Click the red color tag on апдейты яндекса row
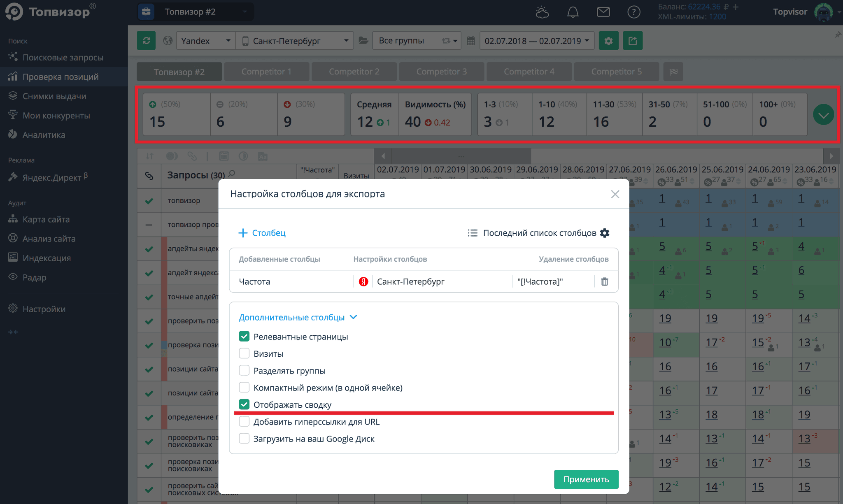The image size is (843, 504). (x=164, y=249)
